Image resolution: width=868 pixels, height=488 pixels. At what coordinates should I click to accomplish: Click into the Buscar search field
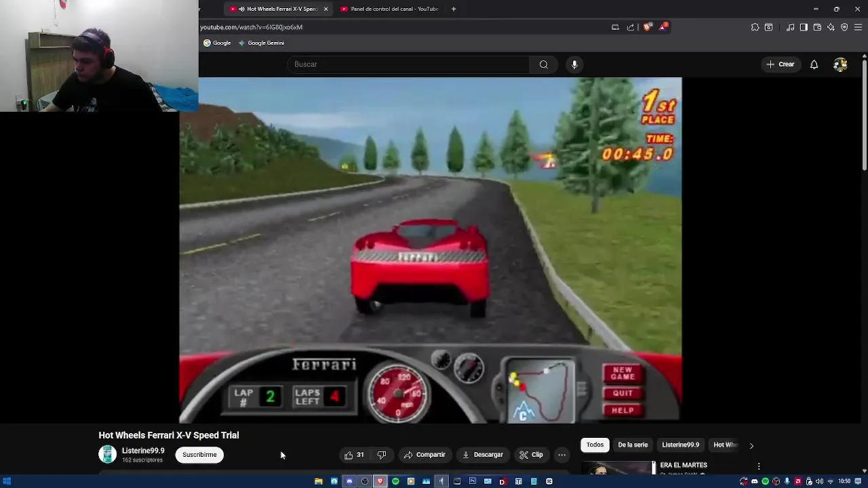(408, 64)
